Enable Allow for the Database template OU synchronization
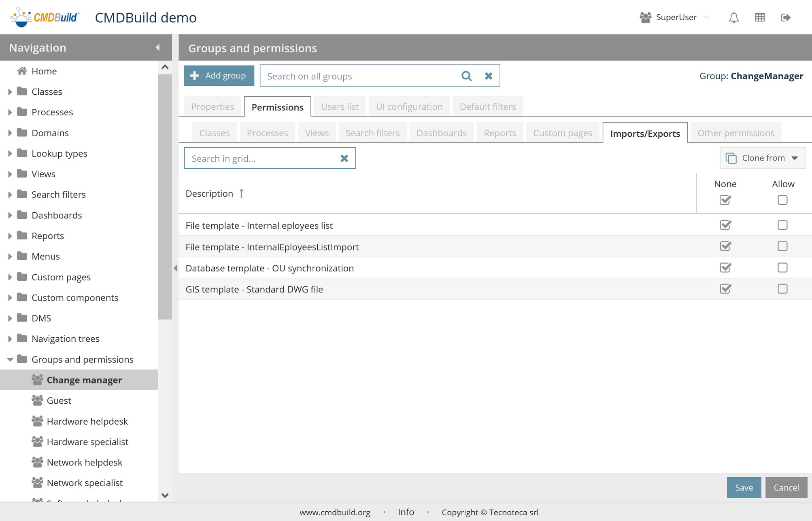The image size is (812, 521). point(782,268)
